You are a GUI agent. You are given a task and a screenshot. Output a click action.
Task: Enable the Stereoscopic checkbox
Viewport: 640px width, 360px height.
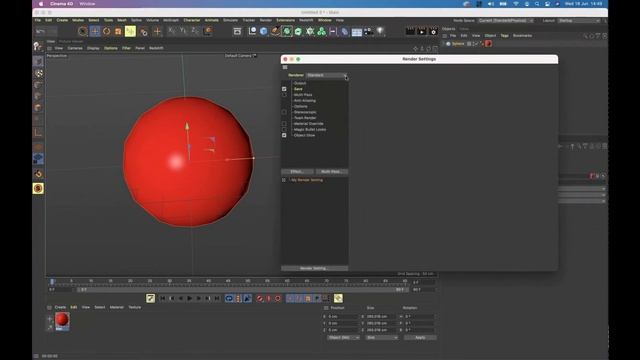coord(284,112)
